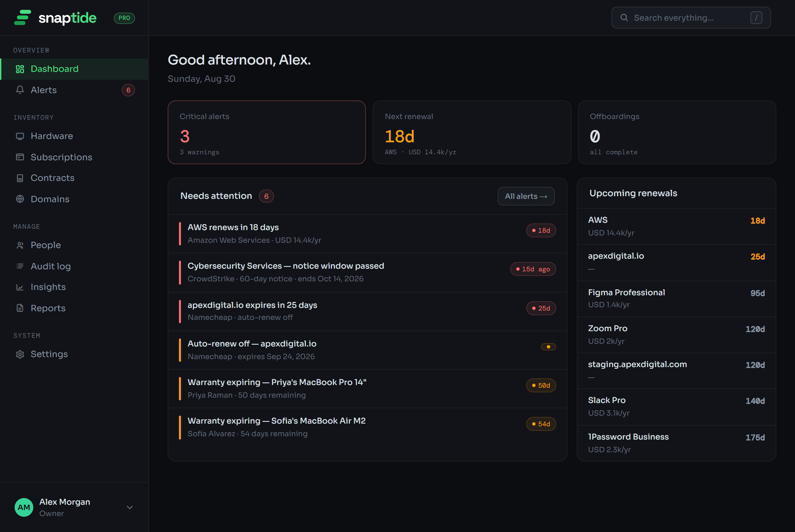The height and width of the screenshot is (532, 795).
Task: Click the Reports file icon
Action: point(20,308)
